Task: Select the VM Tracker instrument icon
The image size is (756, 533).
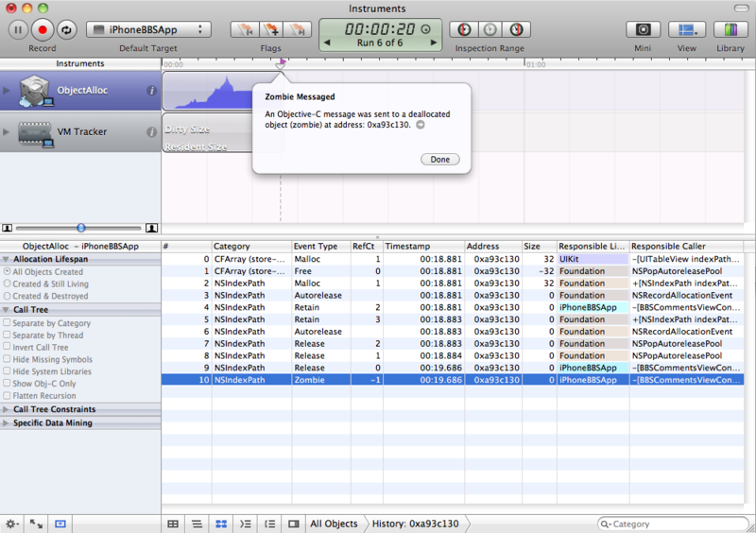Action: pyautogui.click(x=35, y=133)
